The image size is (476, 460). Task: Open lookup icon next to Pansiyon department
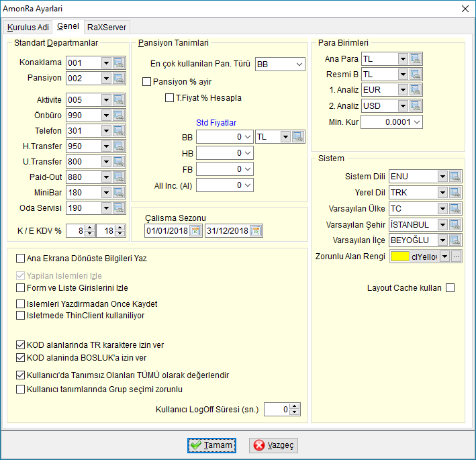click(119, 79)
